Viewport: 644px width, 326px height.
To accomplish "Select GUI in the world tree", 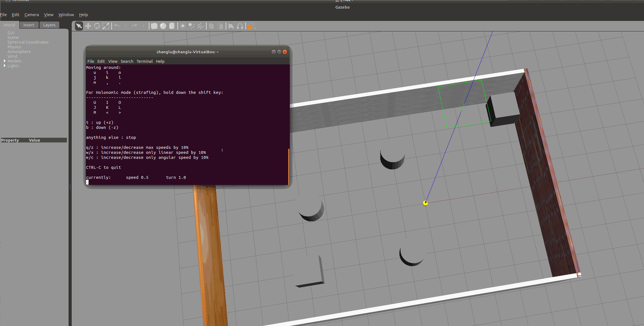I will coord(11,33).
